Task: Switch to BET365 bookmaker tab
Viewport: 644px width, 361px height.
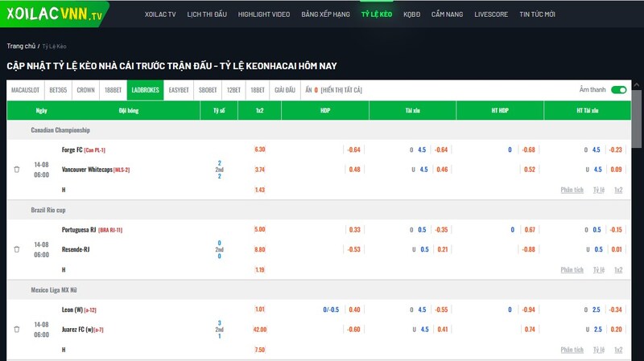Action: click(58, 90)
